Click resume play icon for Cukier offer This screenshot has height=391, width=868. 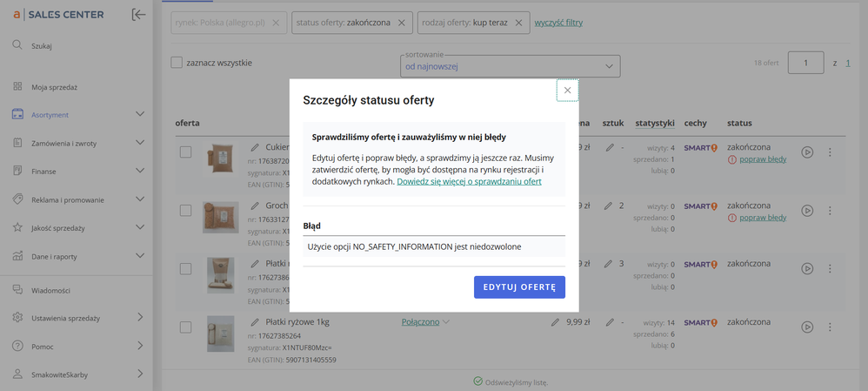click(x=807, y=152)
